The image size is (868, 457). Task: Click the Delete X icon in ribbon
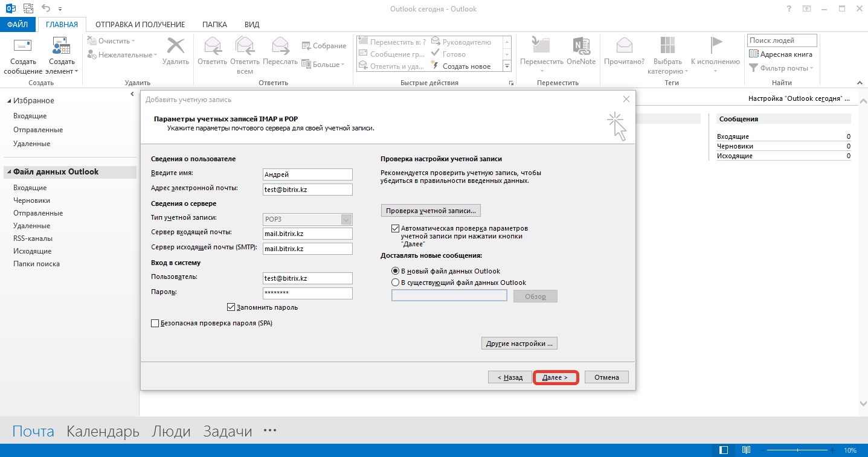[176, 46]
